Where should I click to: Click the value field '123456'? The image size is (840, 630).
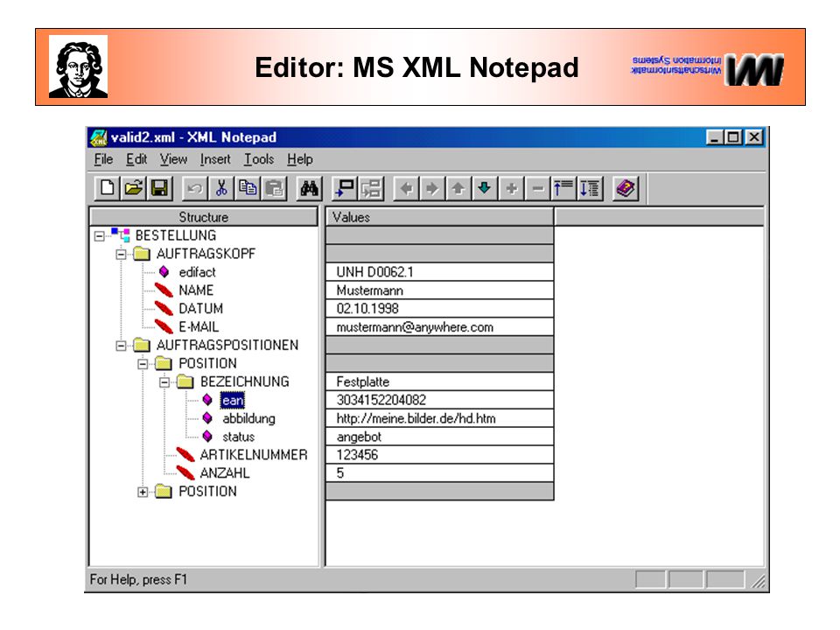click(440, 455)
